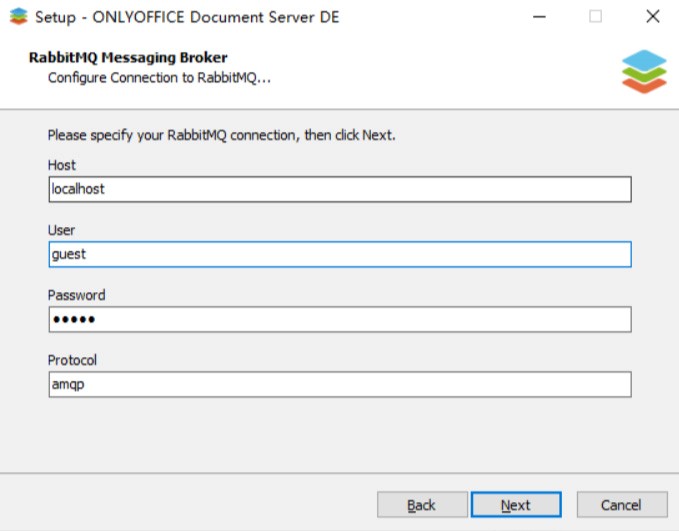Close the ONLYOFFICE Setup dialog
The width and height of the screenshot is (679, 531).
[x=653, y=16]
